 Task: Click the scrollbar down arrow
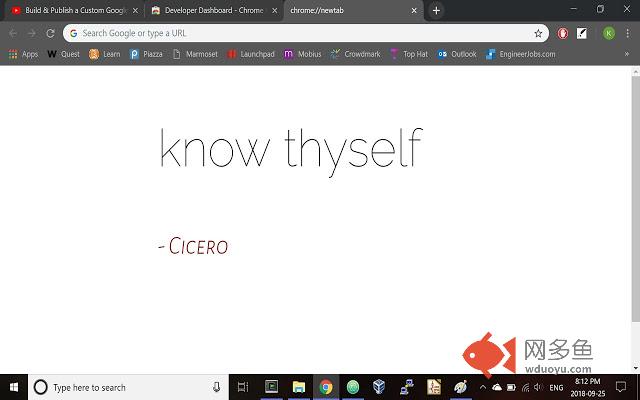pos(636,368)
